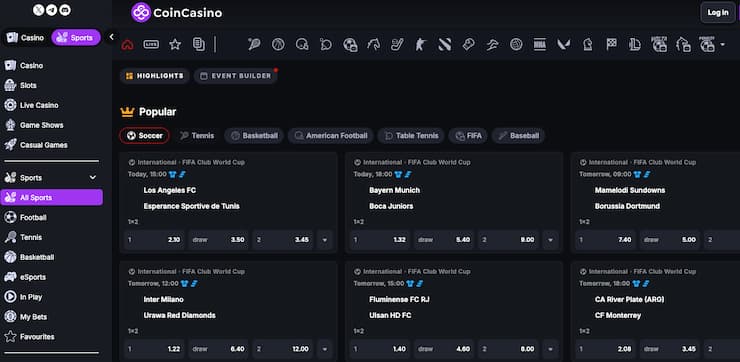Select the Table Tennis filter in Popular
Viewport: 740px width, 362px height.
tap(411, 136)
